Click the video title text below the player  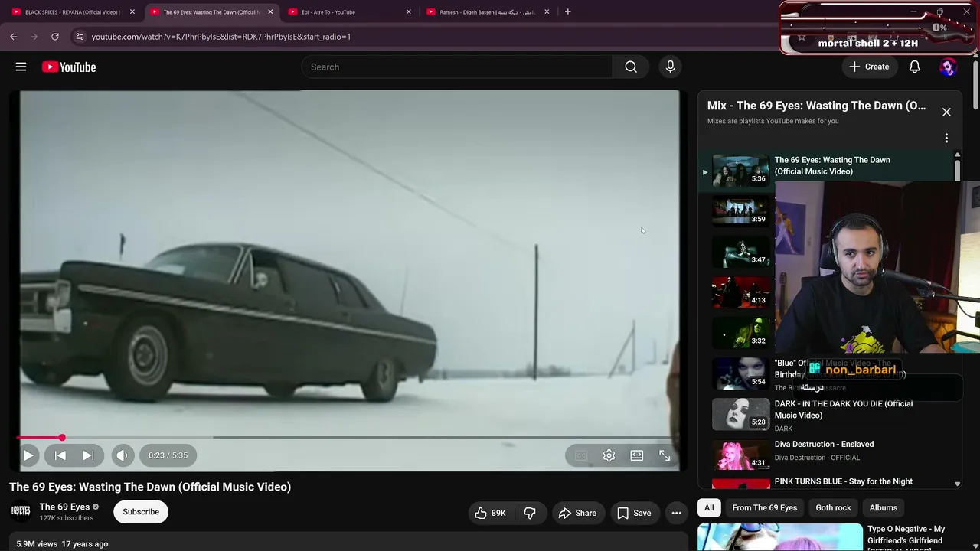click(150, 487)
